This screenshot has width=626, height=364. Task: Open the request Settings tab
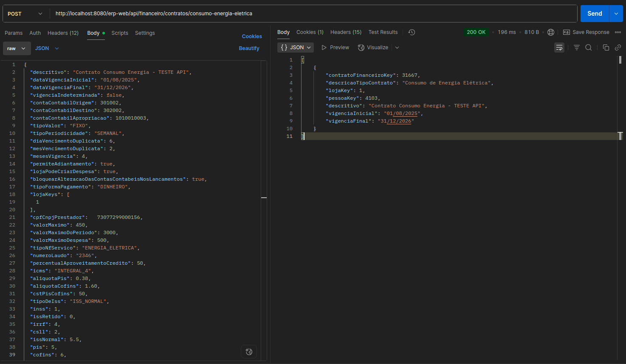[145, 33]
